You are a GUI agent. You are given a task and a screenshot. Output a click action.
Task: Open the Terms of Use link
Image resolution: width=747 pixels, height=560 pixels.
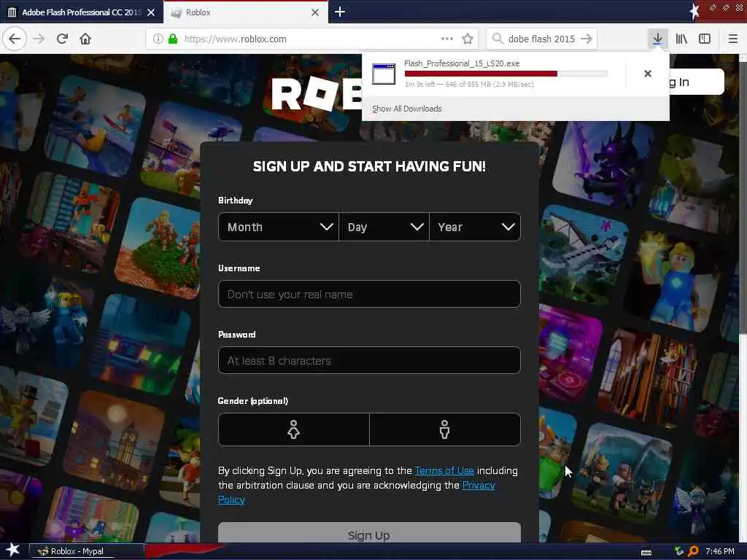pyautogui.click(x=444, y=470)
